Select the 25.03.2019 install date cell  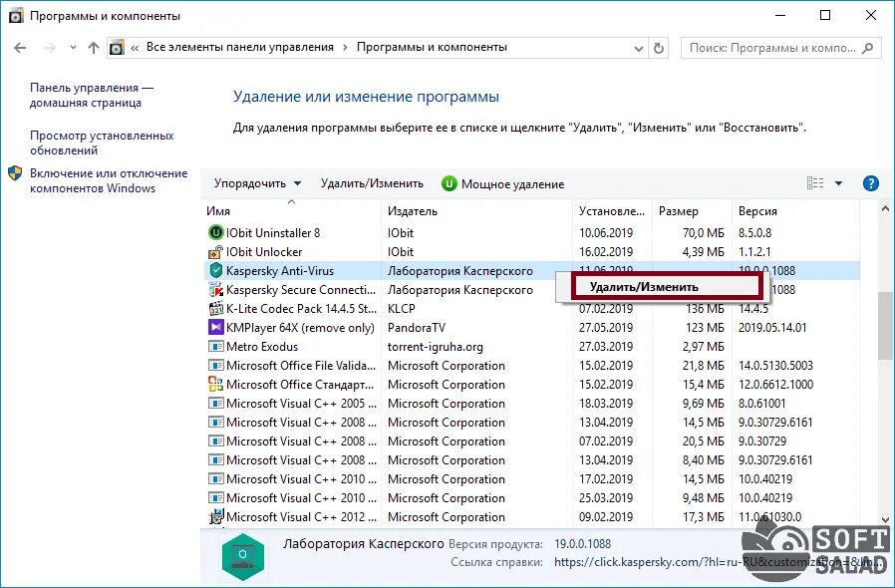pyautogui.click(x=606, y=497)
